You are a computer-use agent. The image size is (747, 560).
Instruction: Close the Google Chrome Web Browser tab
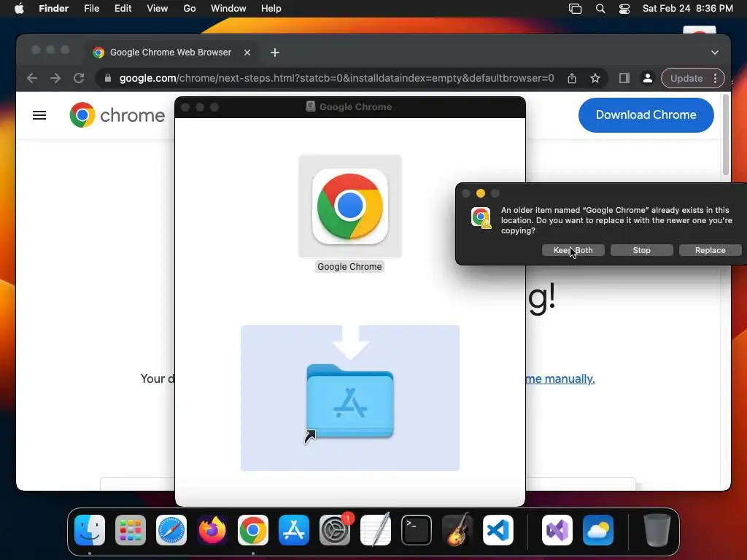tap(247, 52)
